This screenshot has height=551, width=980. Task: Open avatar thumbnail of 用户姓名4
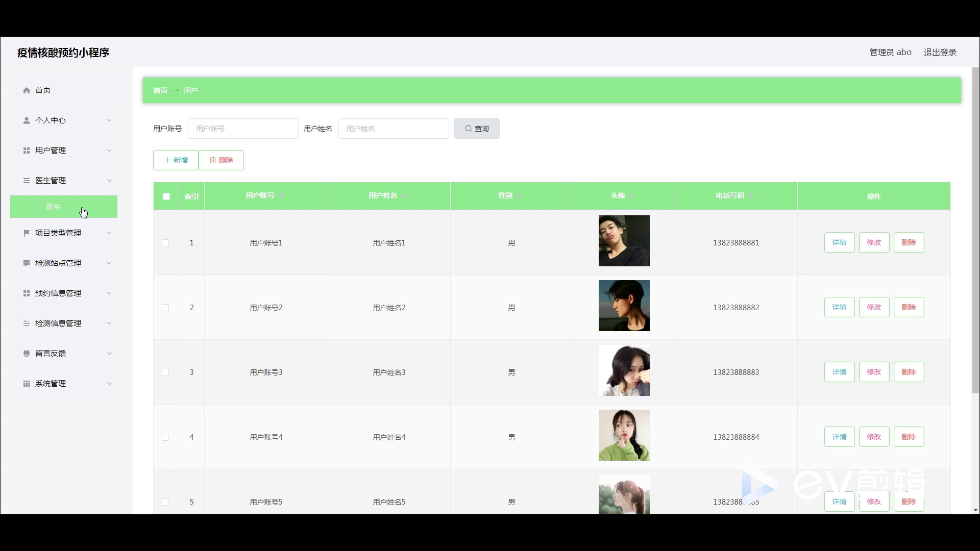(x=624, y=435)
